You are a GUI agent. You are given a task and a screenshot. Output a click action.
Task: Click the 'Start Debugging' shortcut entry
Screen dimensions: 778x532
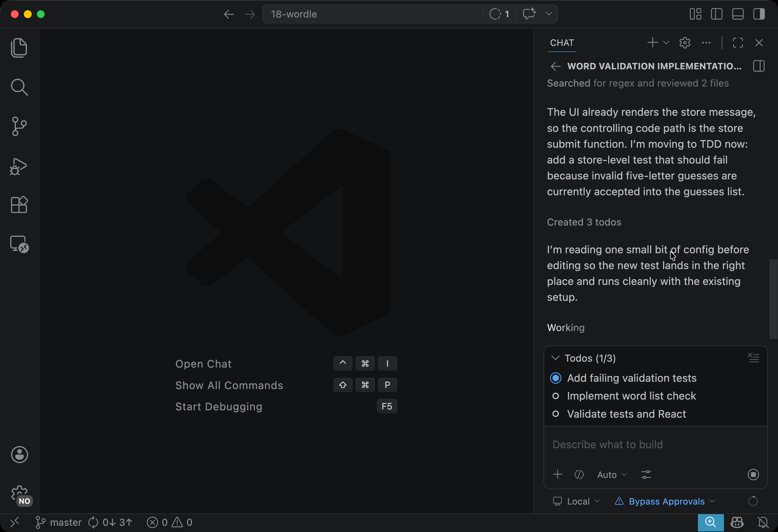point(286,407)
